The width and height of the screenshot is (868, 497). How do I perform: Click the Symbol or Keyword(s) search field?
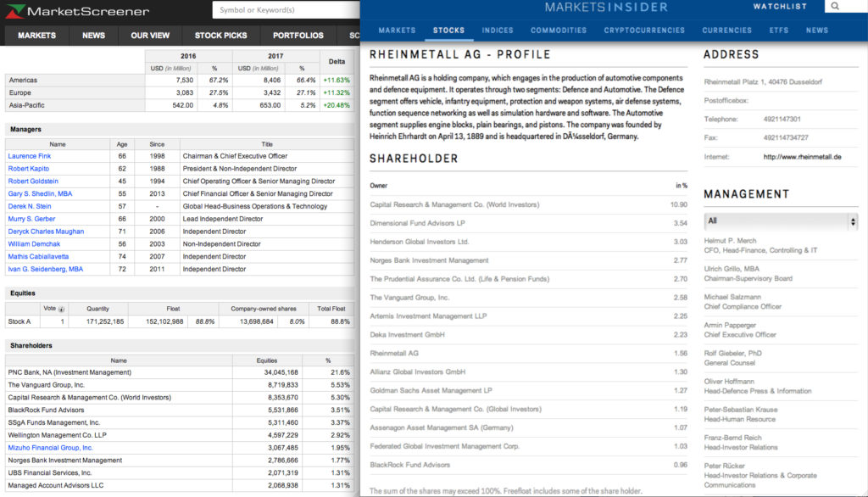point(287,10)
